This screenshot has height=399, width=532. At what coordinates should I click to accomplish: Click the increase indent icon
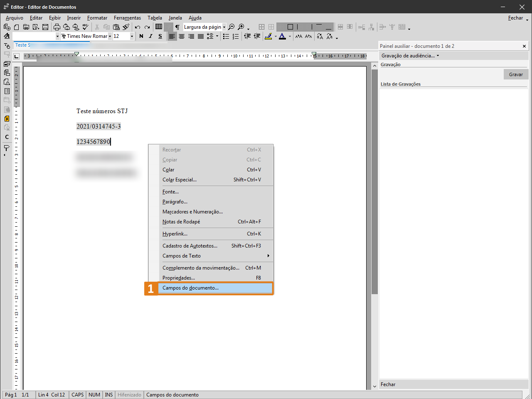click(257, 37)
